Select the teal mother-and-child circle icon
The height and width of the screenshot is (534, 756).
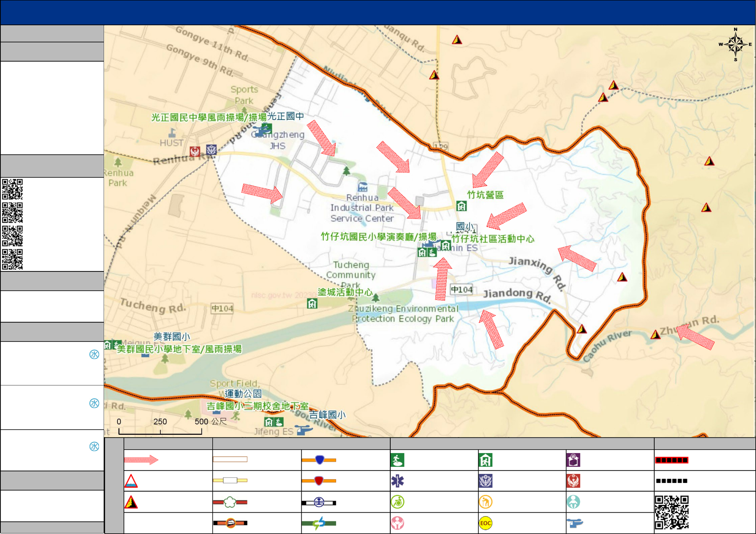point(573,502)
